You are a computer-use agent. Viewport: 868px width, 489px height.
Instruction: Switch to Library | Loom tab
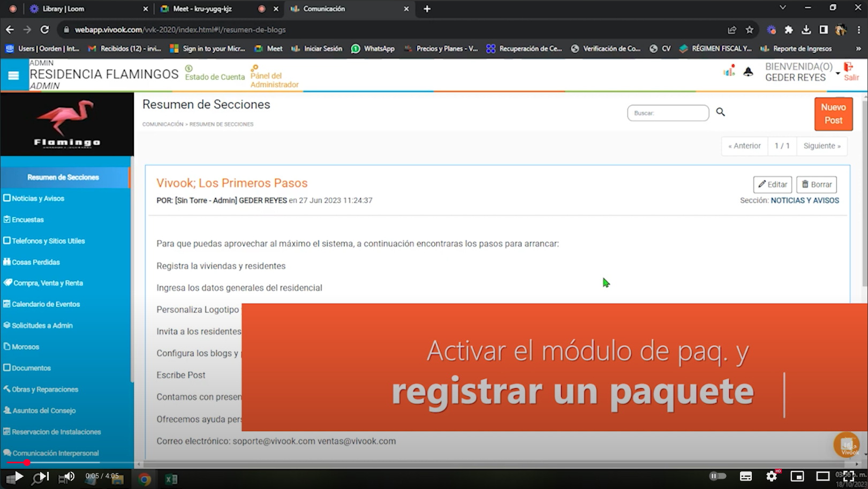89,9
